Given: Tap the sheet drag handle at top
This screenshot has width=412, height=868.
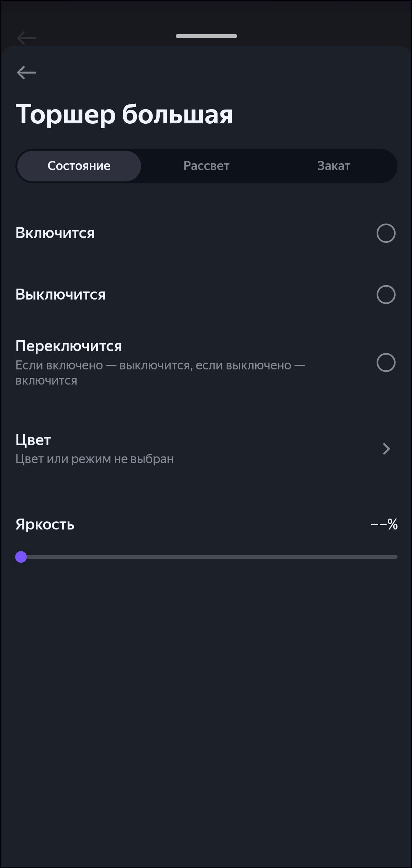Looking at the screenshot, I should point(206,36).
